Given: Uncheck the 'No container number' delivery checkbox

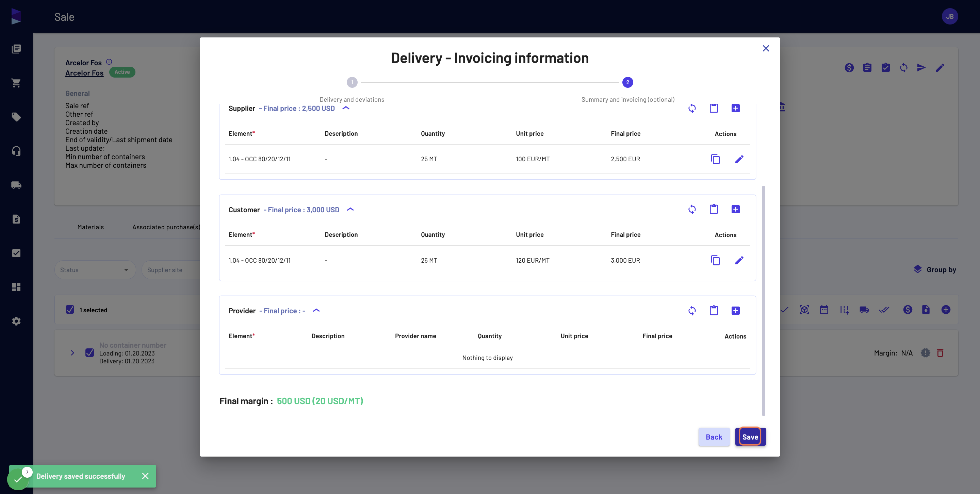Looking at the screenshot, I should [x=89, y=352].
